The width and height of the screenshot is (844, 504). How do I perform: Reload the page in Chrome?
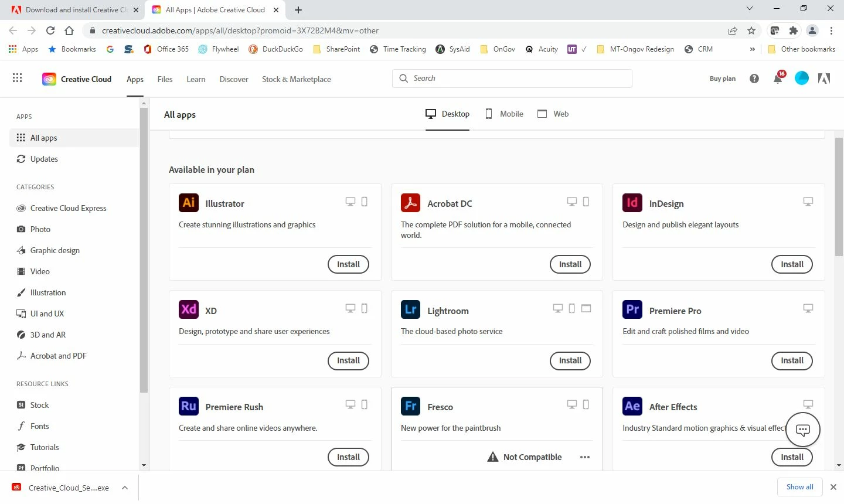click(x=50, y=30)
